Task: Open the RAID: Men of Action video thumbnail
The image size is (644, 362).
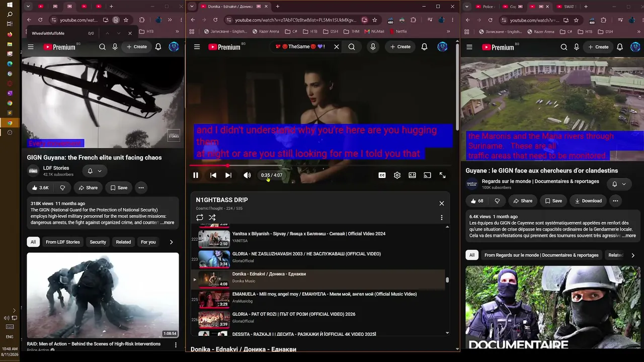Action: tap(103, 295)
